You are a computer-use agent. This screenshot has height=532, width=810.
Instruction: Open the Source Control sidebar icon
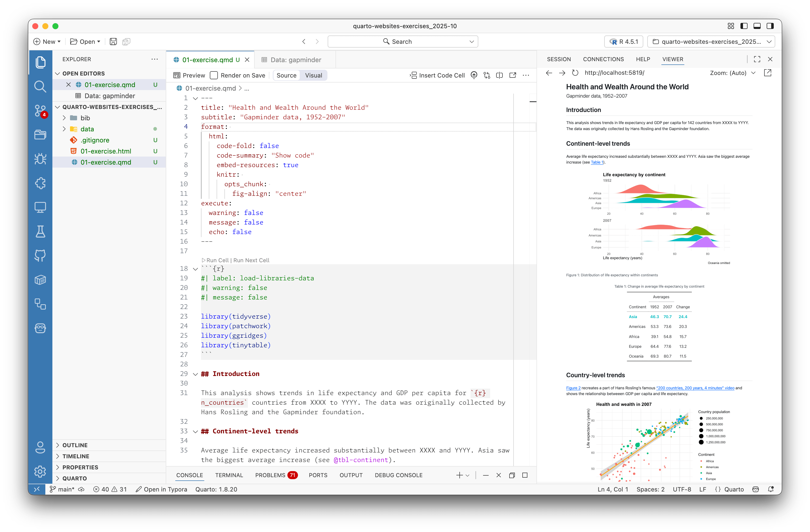[x=40, y=110]
